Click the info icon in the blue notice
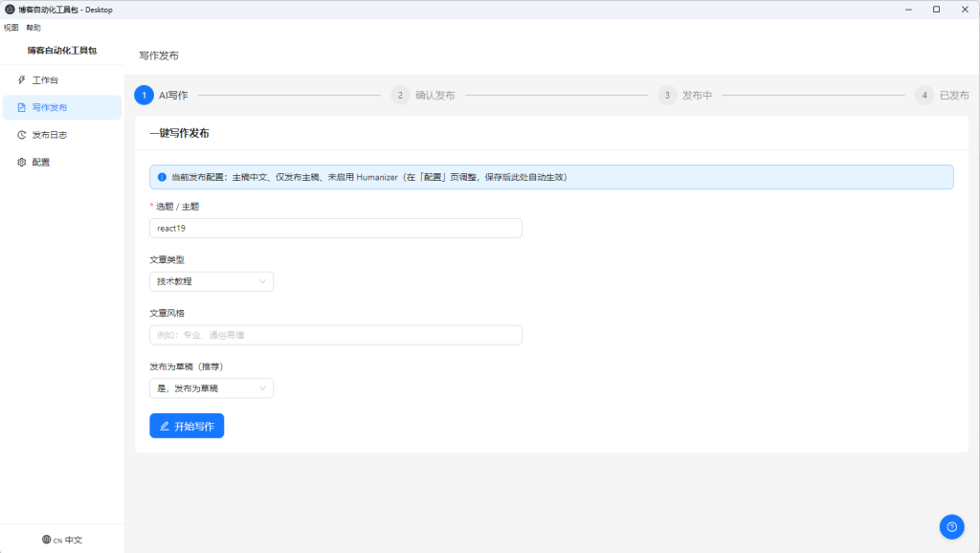This screenshot has height=553, width=980. (x=162, y=177)
